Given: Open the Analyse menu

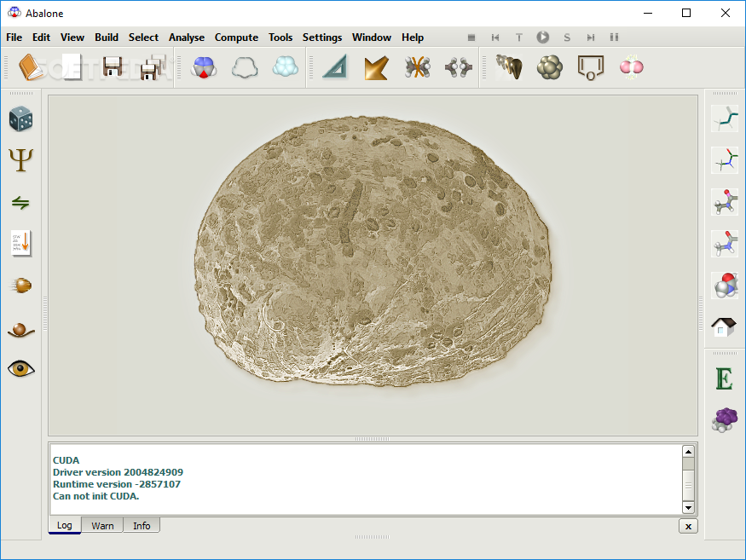Looking at the screenshot, I should [x=187, y=38].
